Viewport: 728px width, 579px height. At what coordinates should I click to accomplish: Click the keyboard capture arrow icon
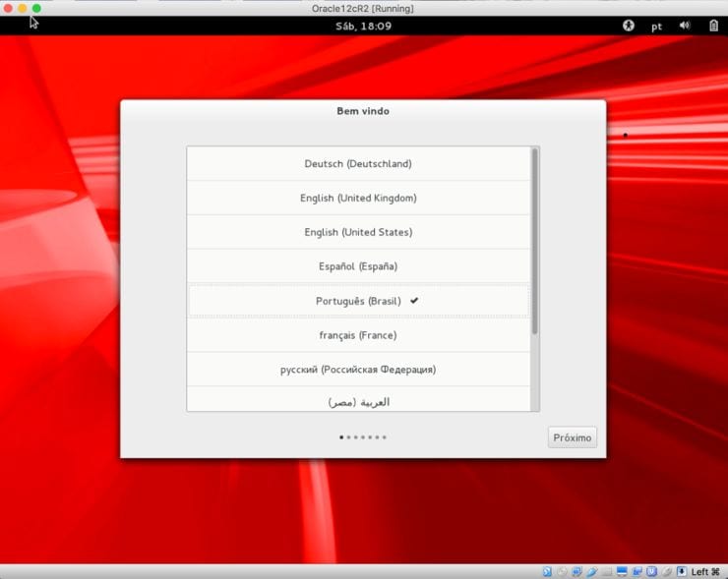click(x=682, y=572)
